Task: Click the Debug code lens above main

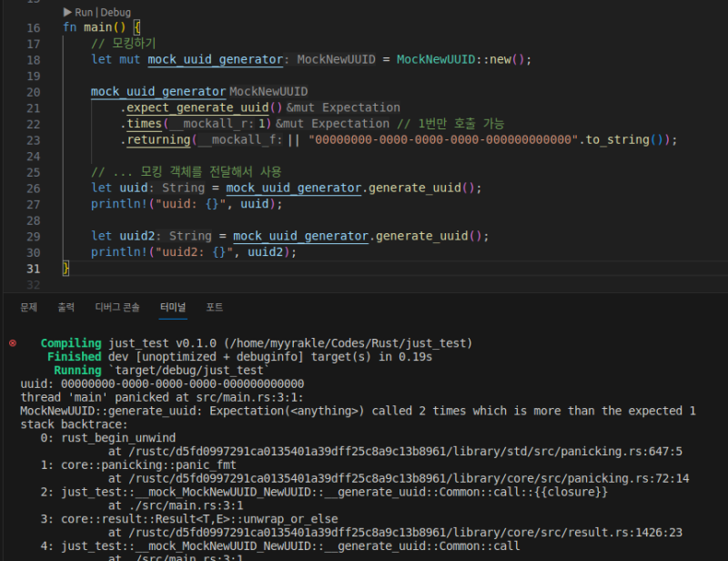Action: click(x=116, y=13)
